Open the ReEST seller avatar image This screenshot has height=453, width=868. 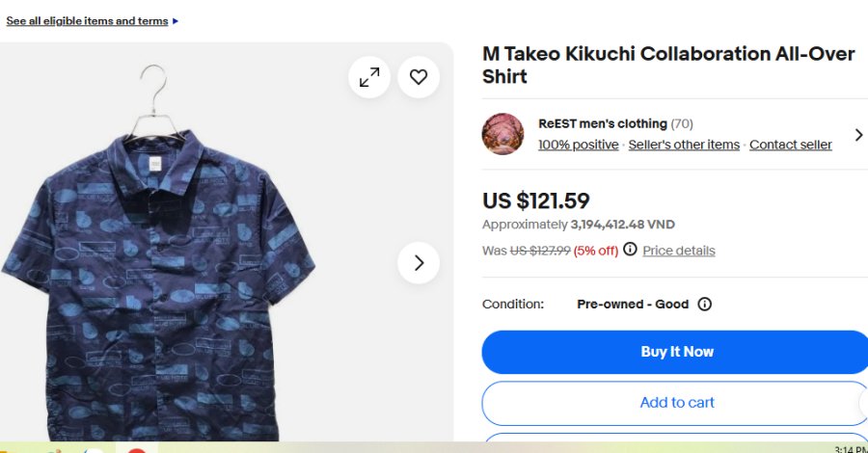(x=502, y=134)
